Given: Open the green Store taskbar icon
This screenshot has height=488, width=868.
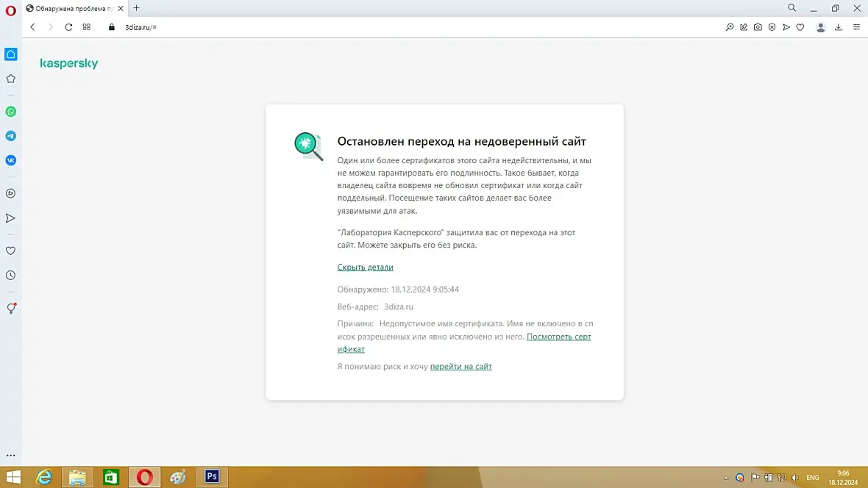Looking at the screenshot, I should pos(111,477).
